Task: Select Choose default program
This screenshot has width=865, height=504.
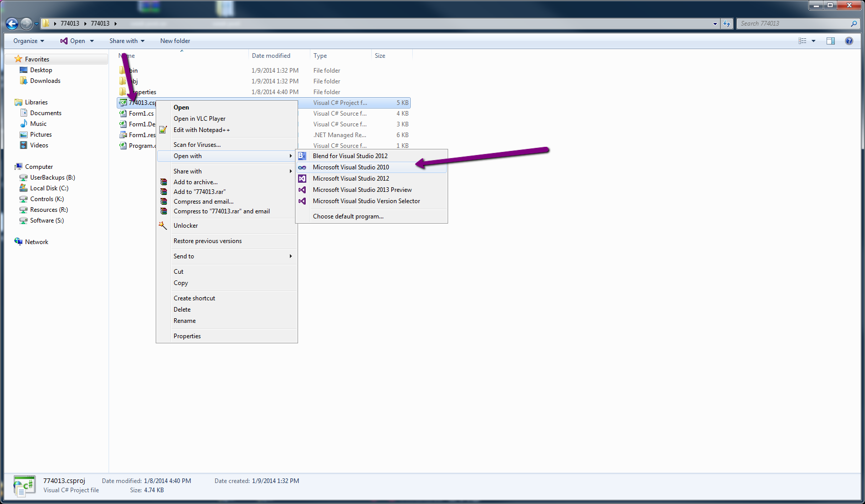Action: 371,216
